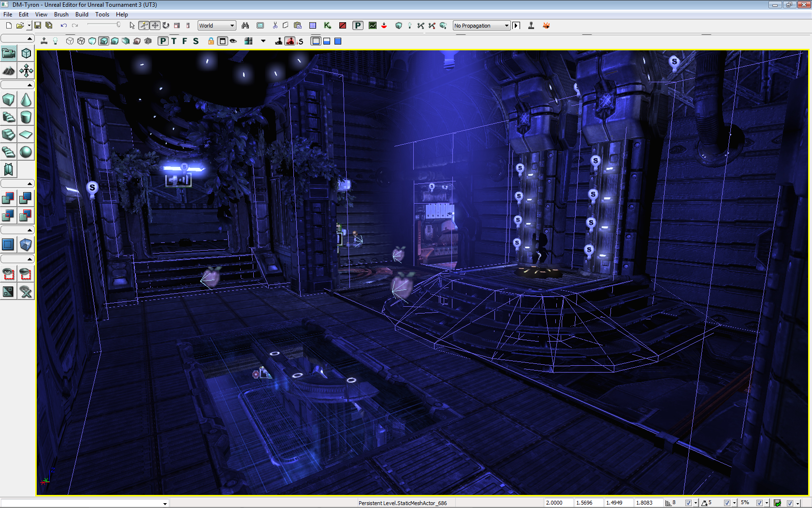Open the File menu
Image resolution: width=812 pixels, height=508 pixels.
(x=8, y=15)
